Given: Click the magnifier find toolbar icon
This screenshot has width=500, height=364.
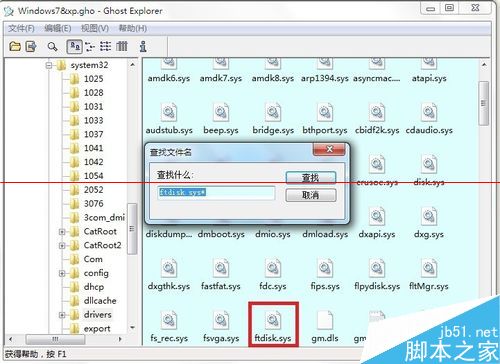Looking at the screenshot, I should click(x=52, y=47).
